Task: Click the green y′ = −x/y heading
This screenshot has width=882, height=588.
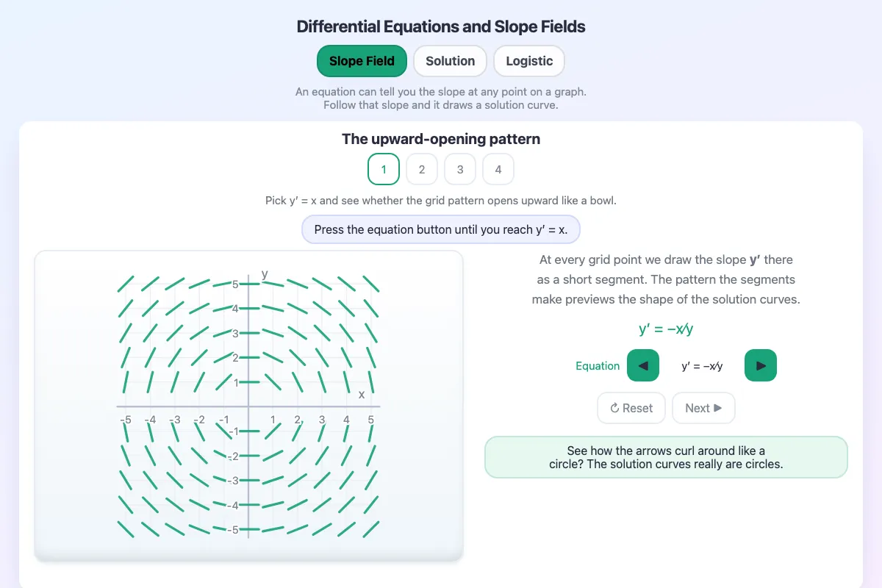Action: click(x=666, y=329)
